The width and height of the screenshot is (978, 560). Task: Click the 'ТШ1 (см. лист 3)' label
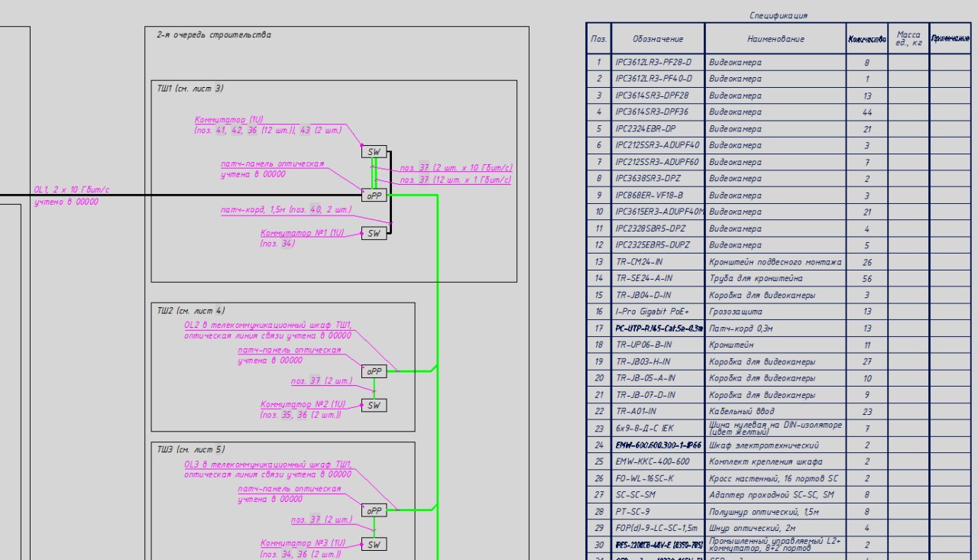click(190, 89)
